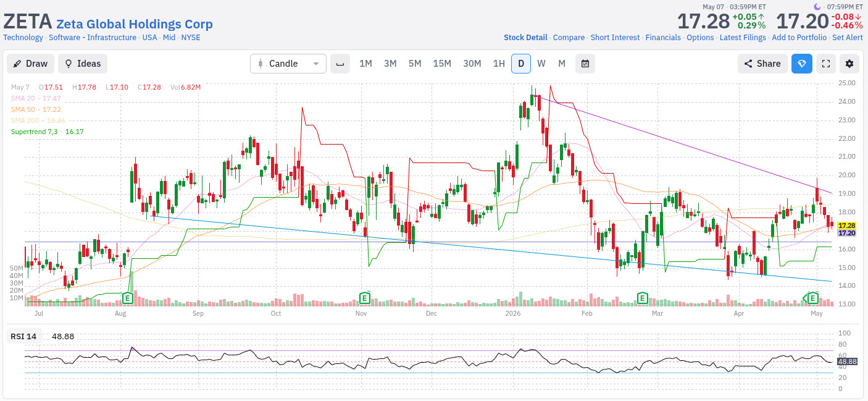Screen dimensions: 868x401
Task: Open the USA country link
Action: pos(149,38)
